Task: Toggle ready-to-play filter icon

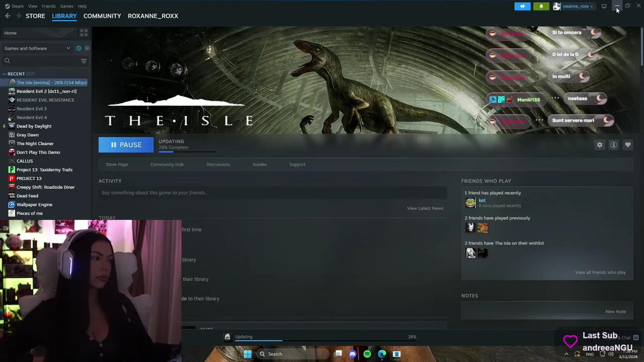Action: (87, 48)
